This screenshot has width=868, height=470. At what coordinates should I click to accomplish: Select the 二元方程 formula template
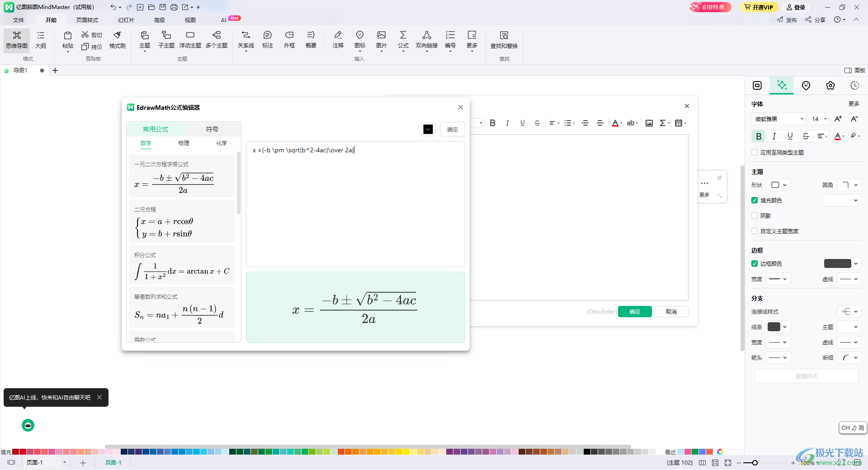pos(182,222)
